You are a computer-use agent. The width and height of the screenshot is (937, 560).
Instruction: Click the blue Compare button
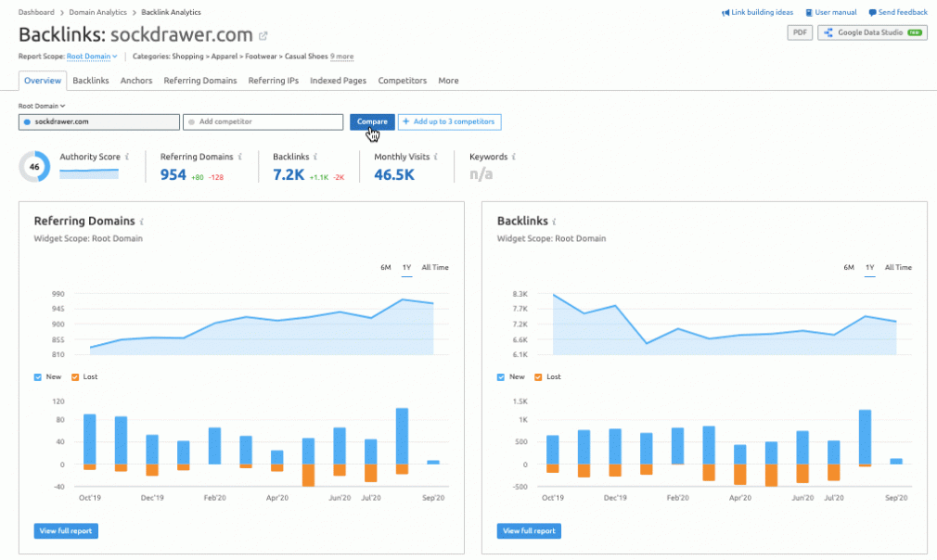click(372, 121)
